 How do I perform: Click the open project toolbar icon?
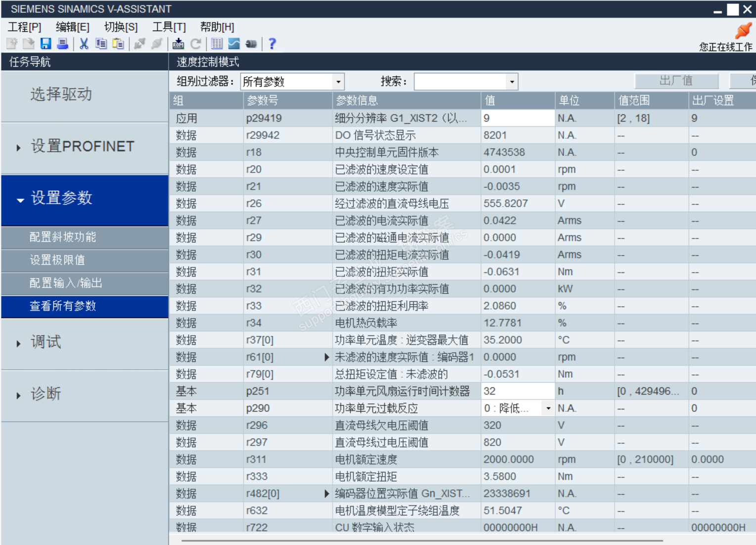click(x=29, y=44)
